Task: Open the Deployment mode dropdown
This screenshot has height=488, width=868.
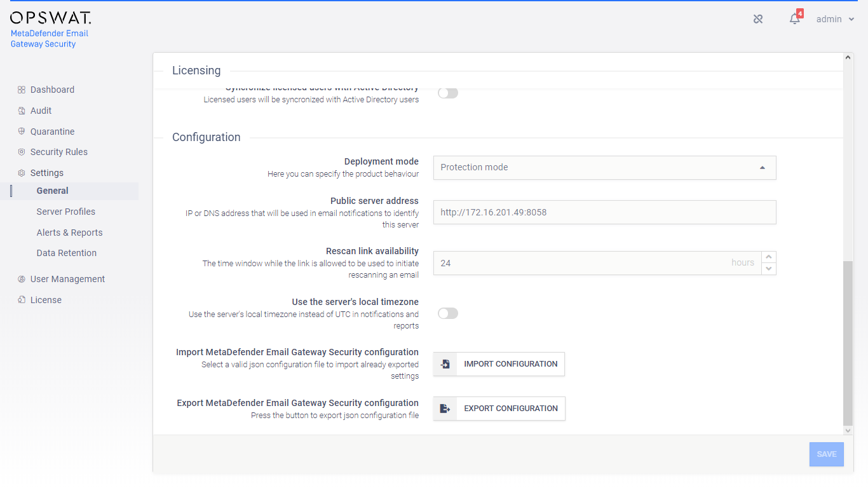Action: pos(605,168)
